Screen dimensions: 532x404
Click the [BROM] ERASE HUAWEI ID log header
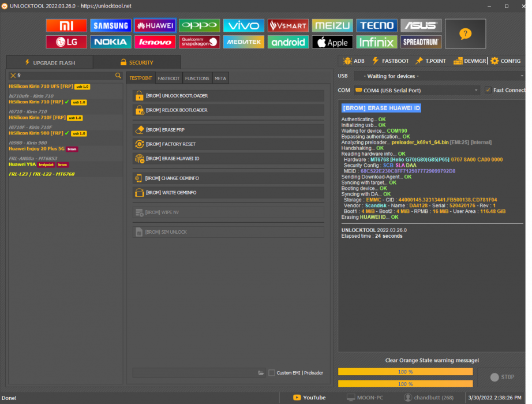coord(381,108)
